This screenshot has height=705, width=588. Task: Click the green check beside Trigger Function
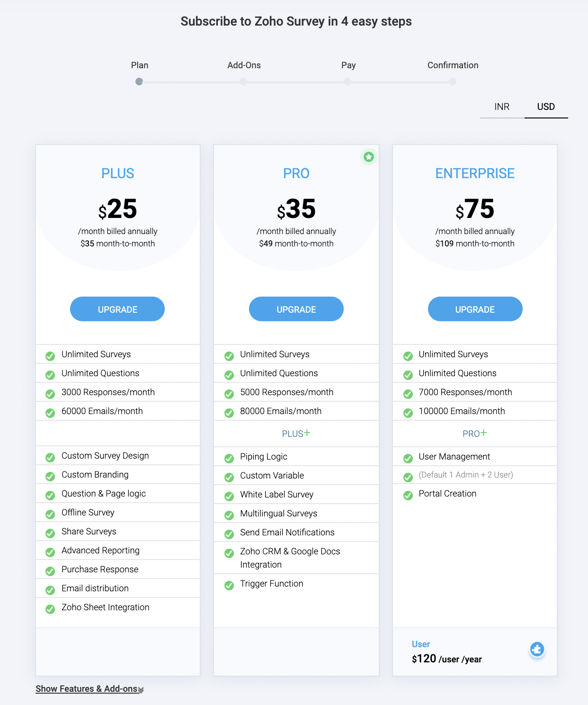click(x=229, y=586)
